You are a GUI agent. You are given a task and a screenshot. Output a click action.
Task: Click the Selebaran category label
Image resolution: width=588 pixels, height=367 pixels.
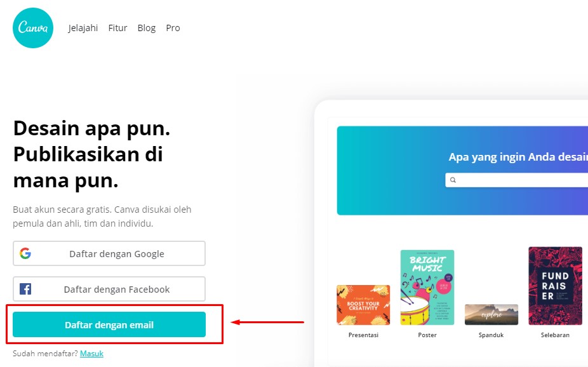pyautogui.click(x=555, y=335)
